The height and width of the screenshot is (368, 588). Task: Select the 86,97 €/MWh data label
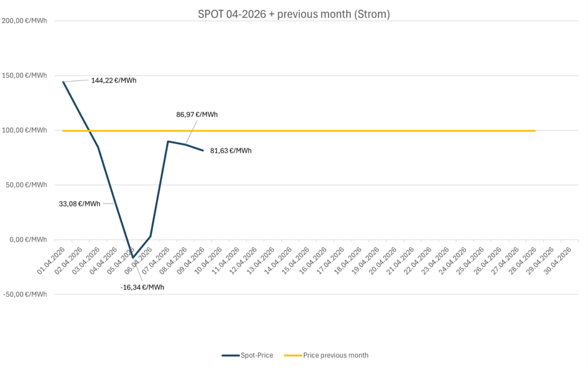click(x=197, y=114)
